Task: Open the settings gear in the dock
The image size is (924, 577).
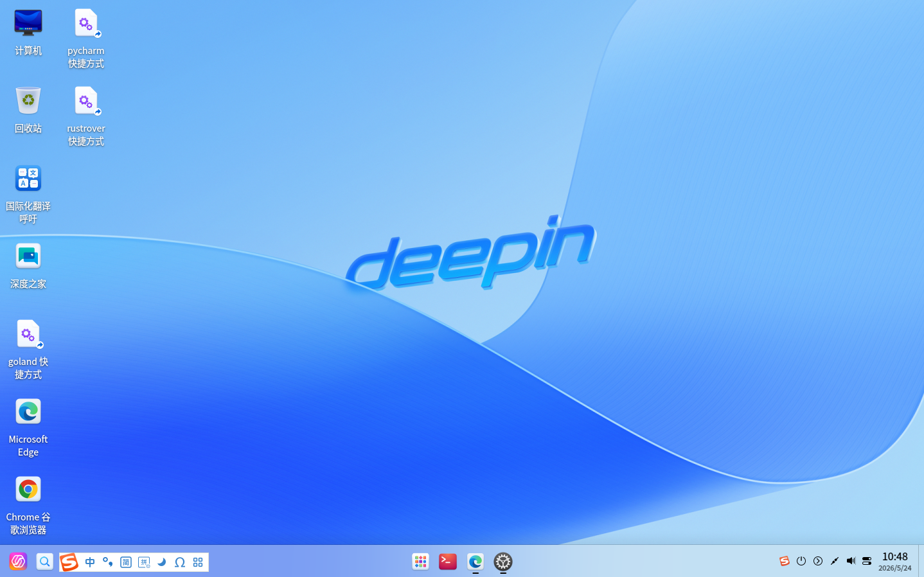Action: 503,562
